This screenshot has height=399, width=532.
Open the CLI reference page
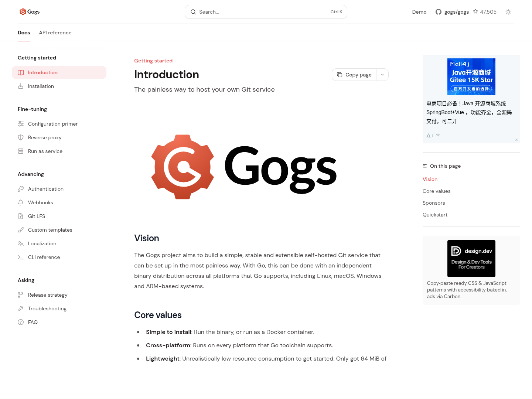(x=59, y=257)
